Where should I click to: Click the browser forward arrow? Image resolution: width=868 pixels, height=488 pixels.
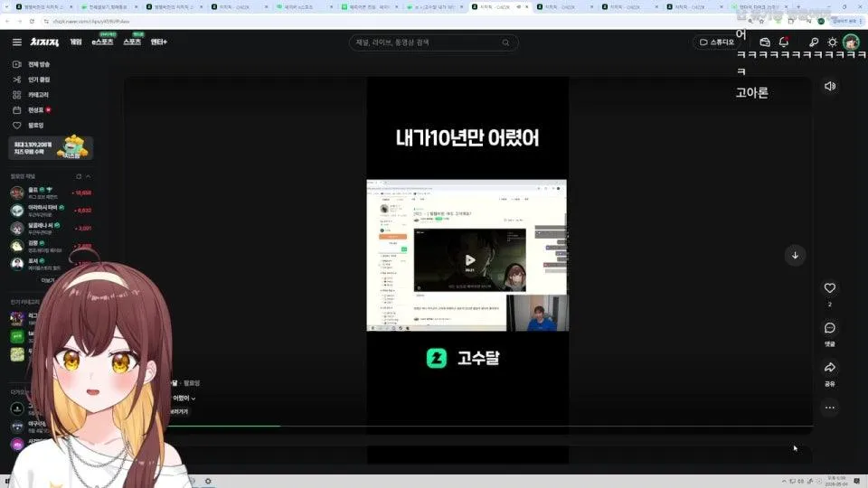(19, 21)
